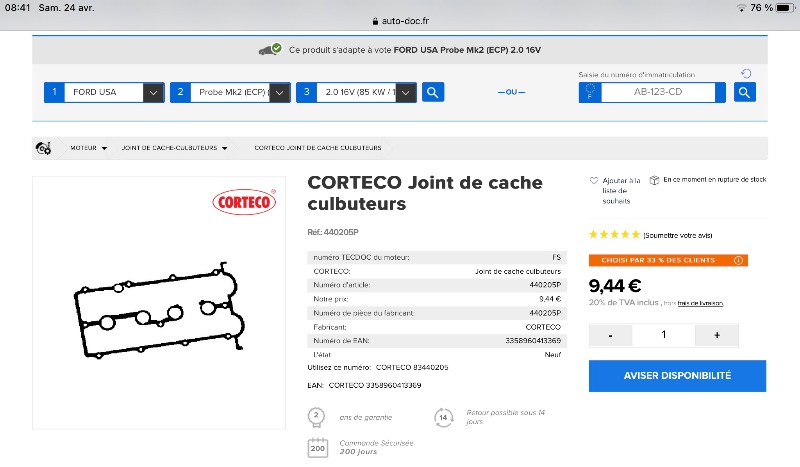The width and height of the screenshot is (800, 467).
Task: Select the EAN value 3358960413369 in table
Action: click(533, 340)
